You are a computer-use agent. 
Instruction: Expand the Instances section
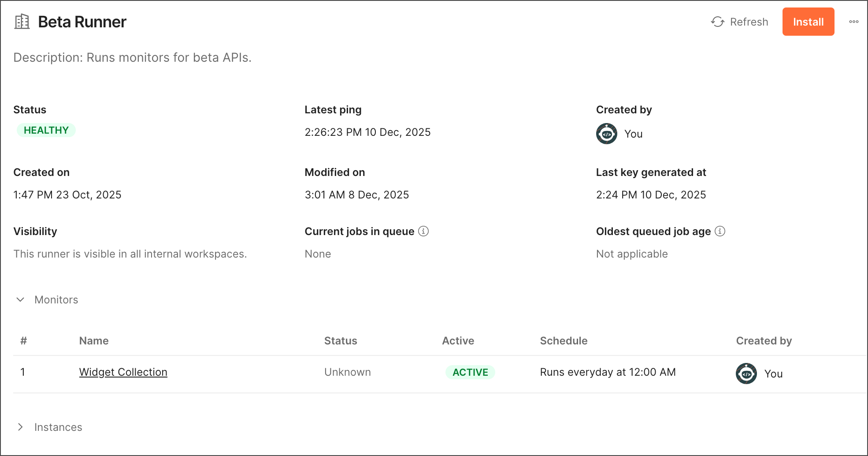click(x=20, y=427)
